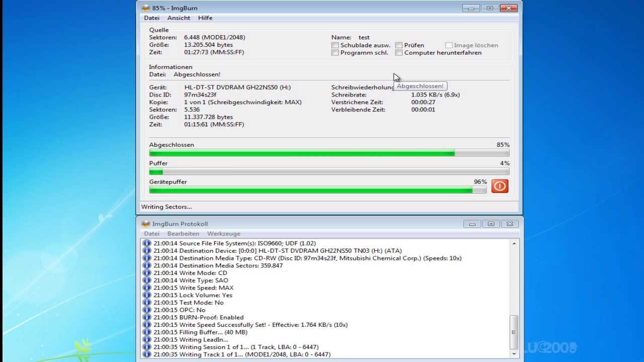
Task: Open the Hilfe menu
Action: [205, 18]
